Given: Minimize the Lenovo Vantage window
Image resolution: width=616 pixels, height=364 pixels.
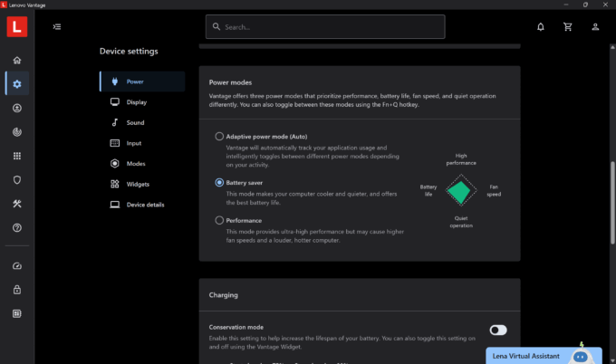Looking at the screenshot, I should tap(566, 5).
